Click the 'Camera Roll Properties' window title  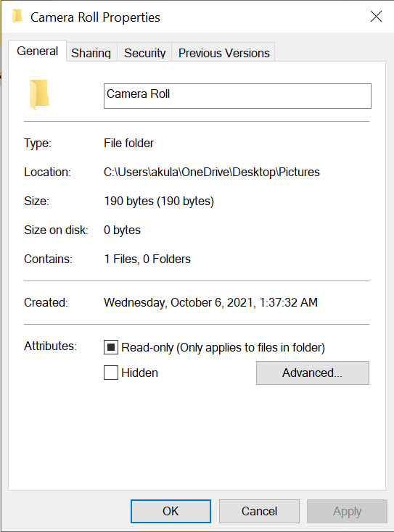(x=95, y=17)
